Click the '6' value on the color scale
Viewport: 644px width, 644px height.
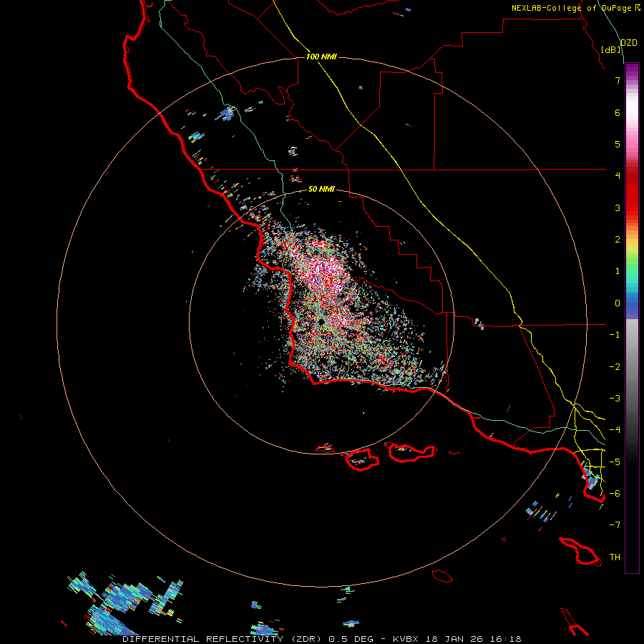point(618,112)
